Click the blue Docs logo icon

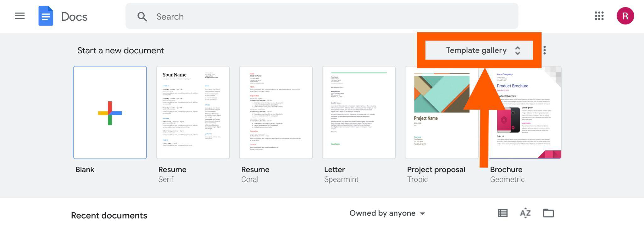[46, 16]
